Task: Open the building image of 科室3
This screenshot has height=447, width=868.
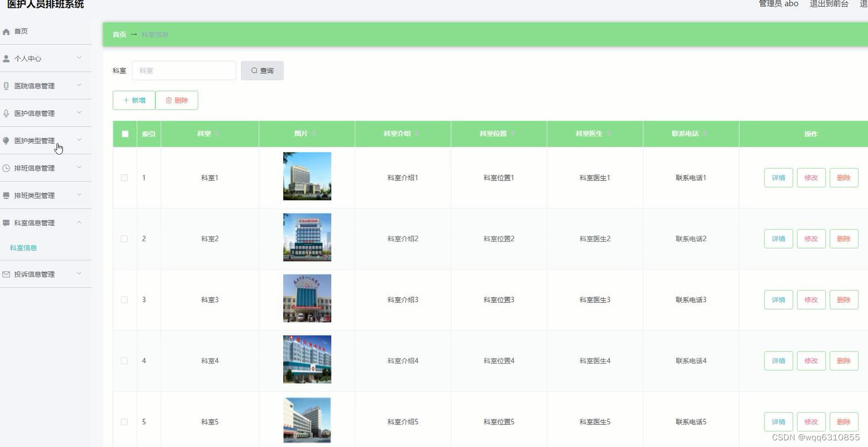Action: click(x=307, y=298)
